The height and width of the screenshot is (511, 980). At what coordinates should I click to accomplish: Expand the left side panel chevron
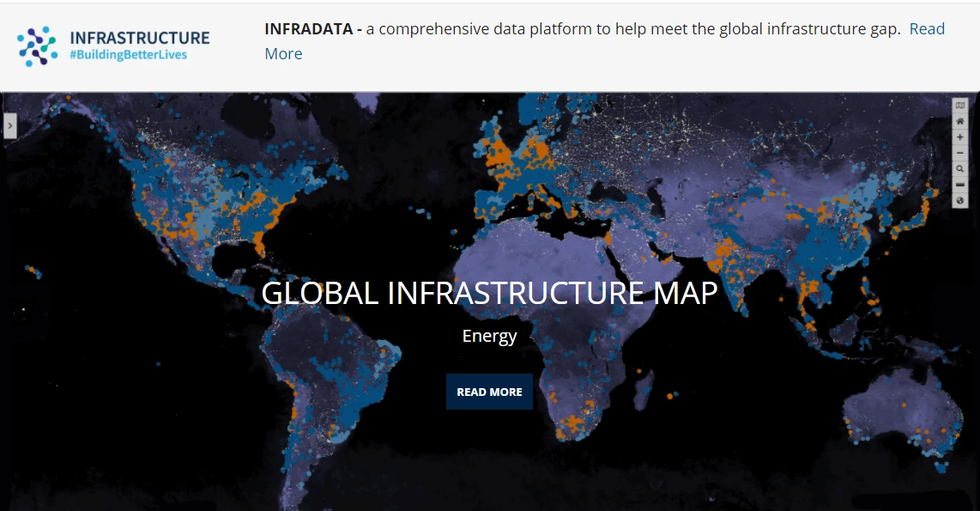tap(10, 125)
